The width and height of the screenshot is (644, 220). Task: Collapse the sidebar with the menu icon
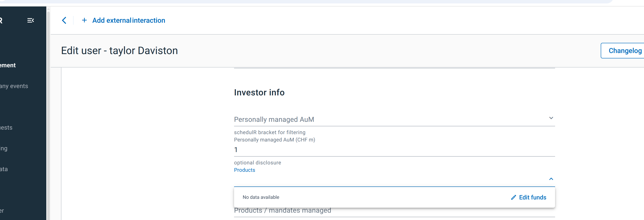coord(31,20)
